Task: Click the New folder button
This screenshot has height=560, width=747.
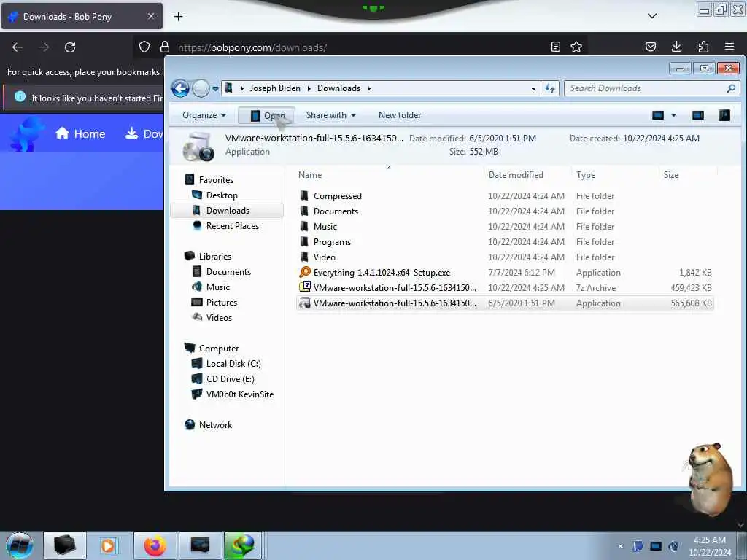Action: [x=400, y=115]
